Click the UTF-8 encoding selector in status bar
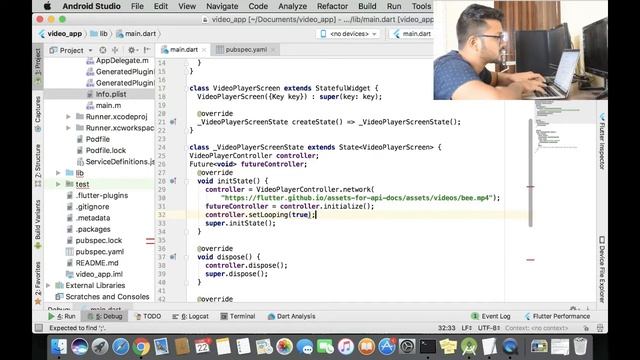This screenshot has height=360, width=640. pyautogui.click(x=488, y=328)
